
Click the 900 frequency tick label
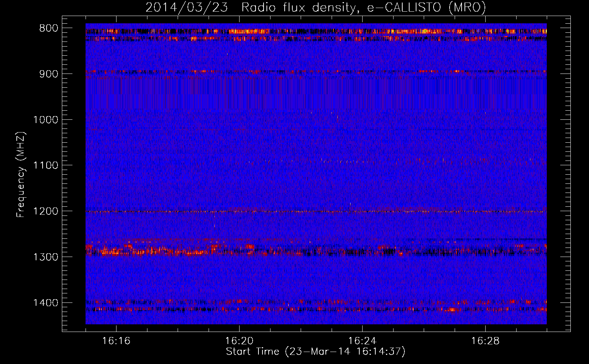pyautogui.click(x=49, y=74)
